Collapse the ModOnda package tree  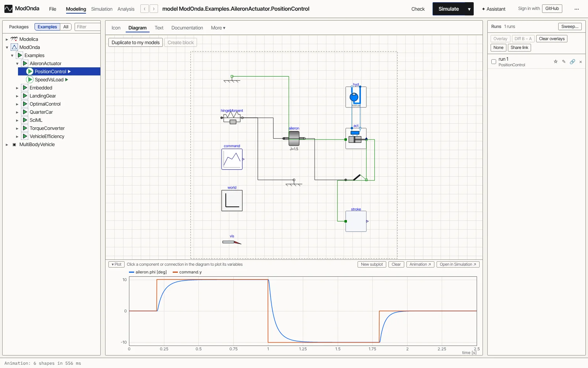pyautogui.click(x=7, y=47)
